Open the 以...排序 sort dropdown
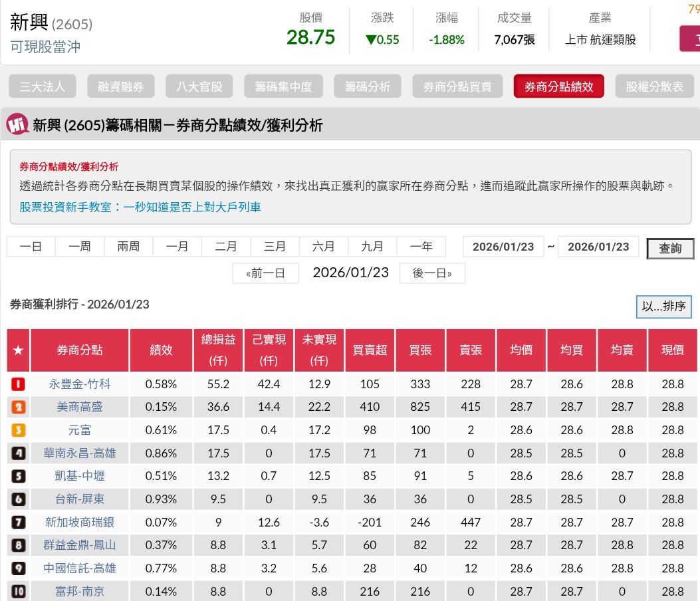This screenshot has width=700, height=601. click(x=663, y=306)
